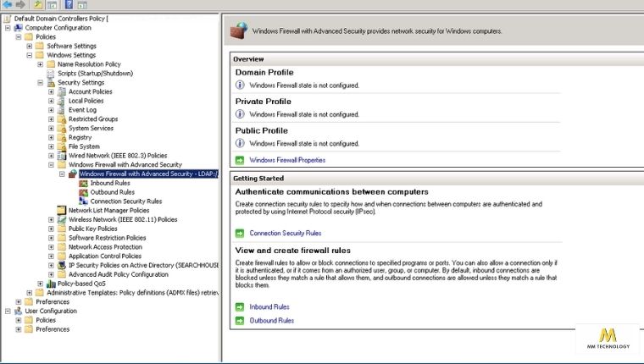Collapse the User Configuration node

(8, 311)
